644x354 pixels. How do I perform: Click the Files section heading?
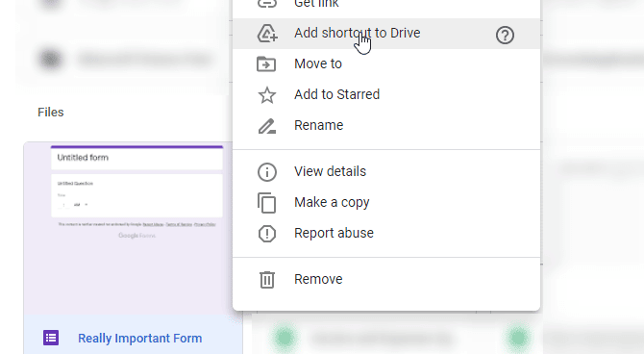point(51,113)
